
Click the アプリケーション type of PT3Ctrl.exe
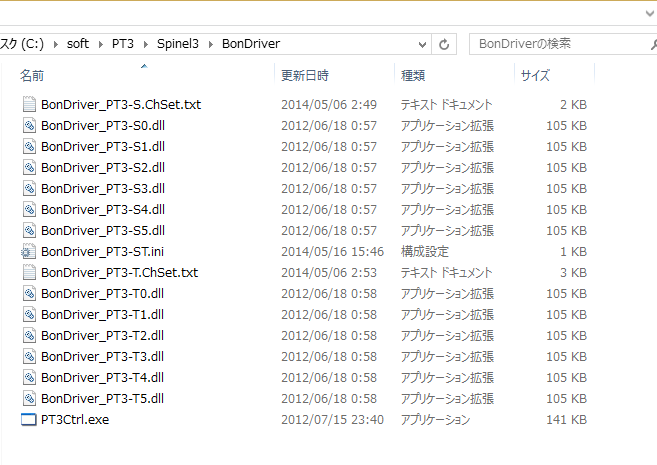[x=435, y=419]
